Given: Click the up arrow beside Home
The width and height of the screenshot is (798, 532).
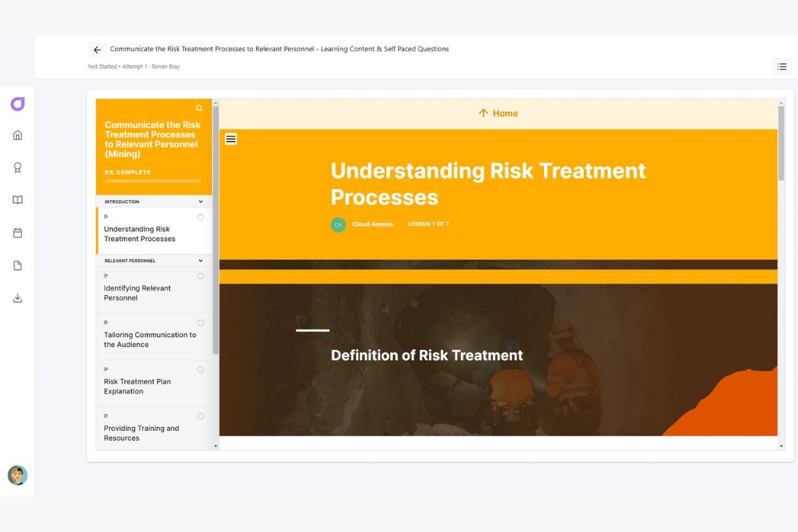Looking at the screenshot, I should tap(483, 113).
